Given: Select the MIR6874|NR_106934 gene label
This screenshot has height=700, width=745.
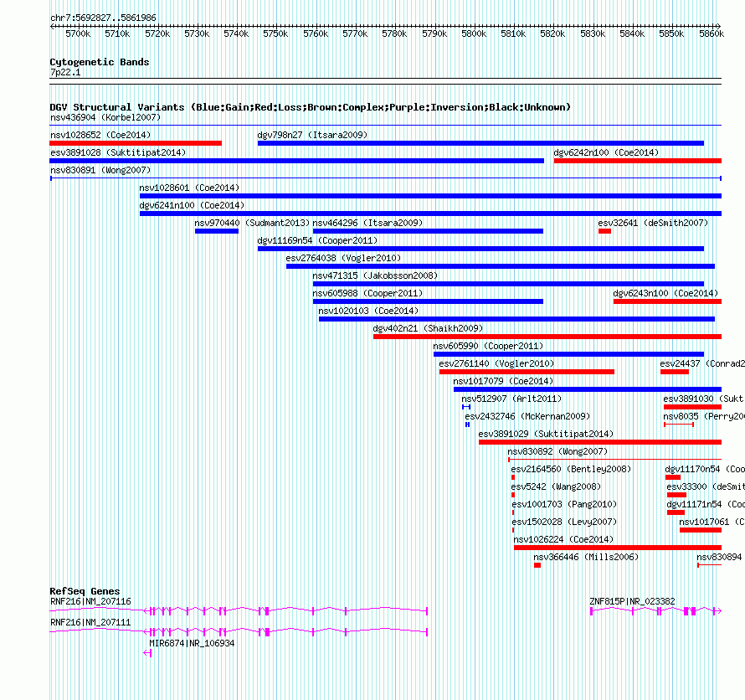Looking at the screenshot, I should coord(192,643).
